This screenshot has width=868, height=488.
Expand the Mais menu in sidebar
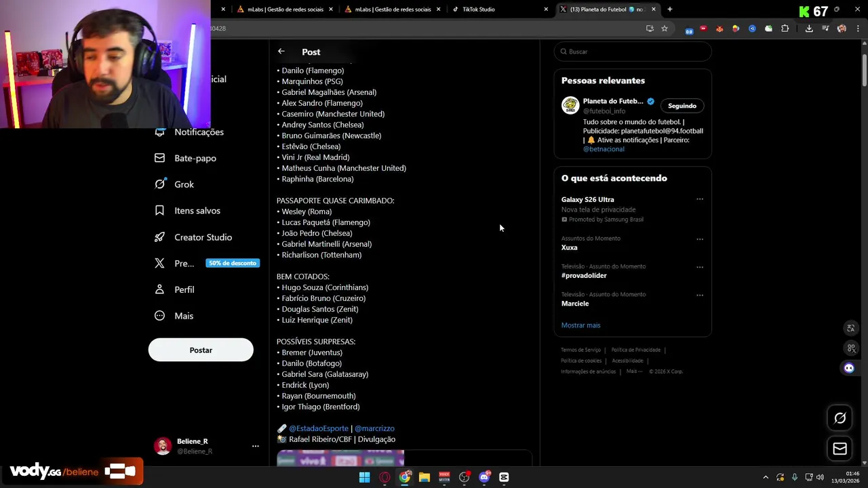point(174,316)
